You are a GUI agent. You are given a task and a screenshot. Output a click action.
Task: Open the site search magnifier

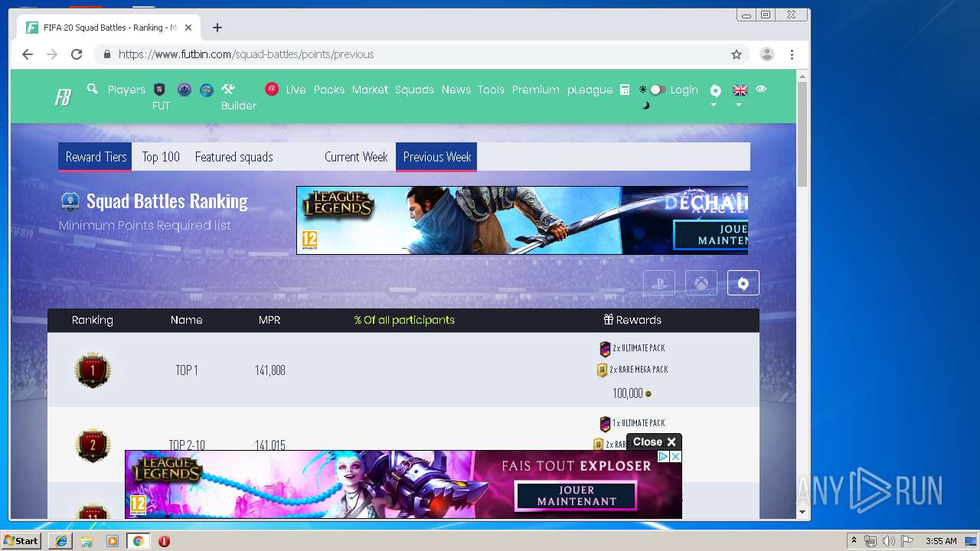coord(93,89)
